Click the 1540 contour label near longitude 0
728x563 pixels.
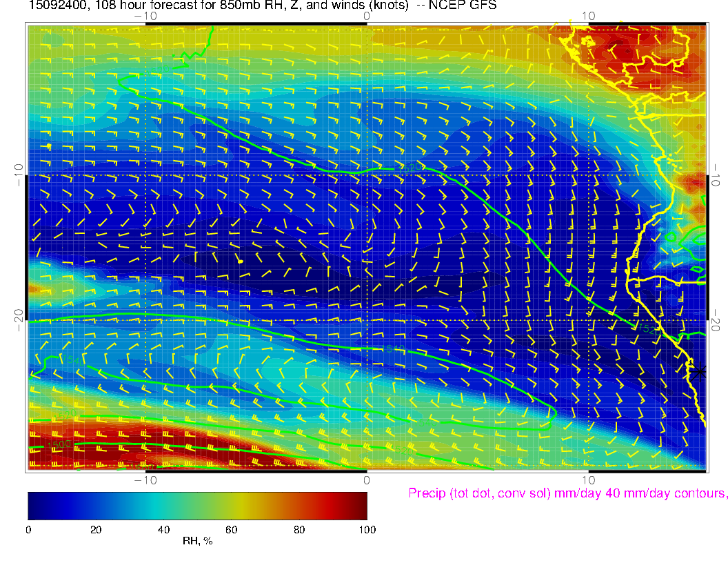click(392, 349)
